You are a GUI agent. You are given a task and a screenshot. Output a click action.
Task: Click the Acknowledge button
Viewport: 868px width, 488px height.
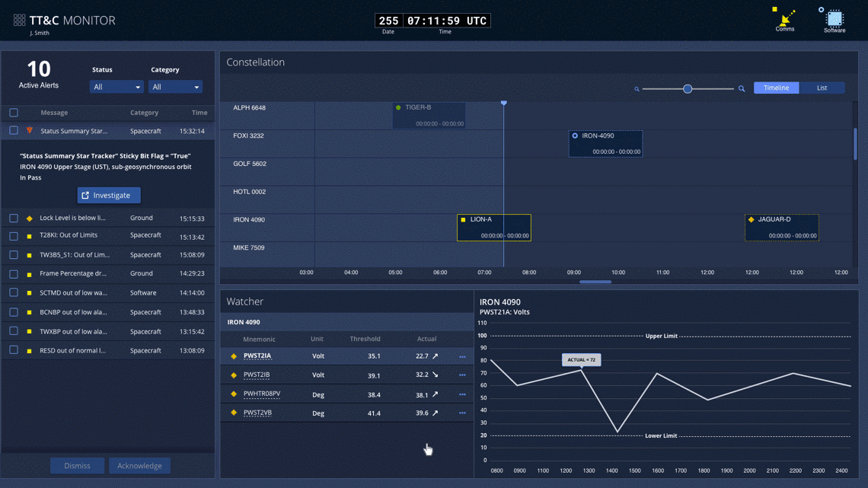(139, 466)
